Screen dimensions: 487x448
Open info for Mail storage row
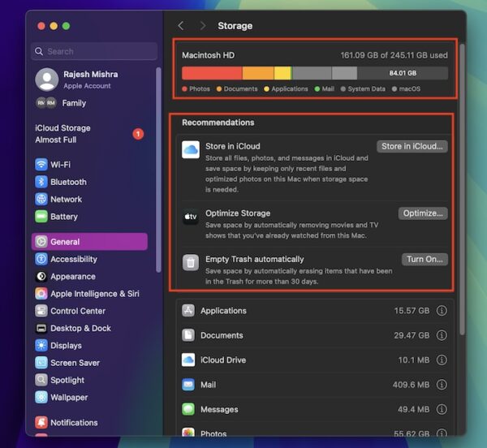pyautogui.click(x=442, y=385)
